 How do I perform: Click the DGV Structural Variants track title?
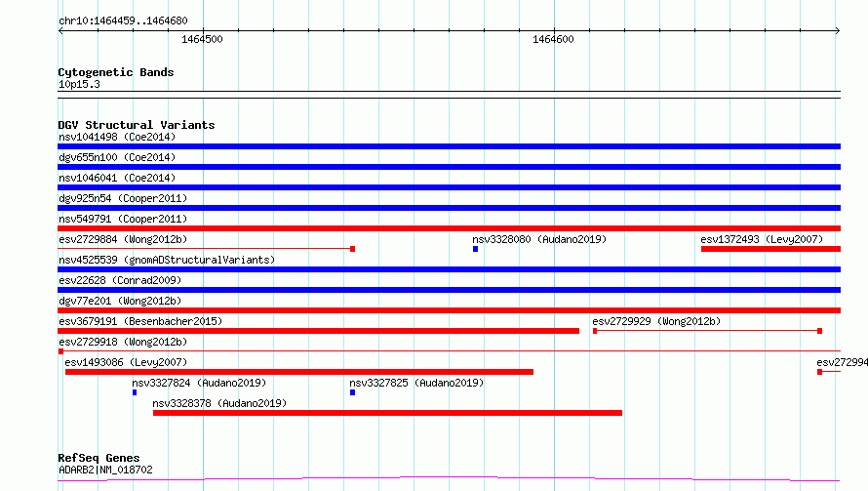click(137, 125)
